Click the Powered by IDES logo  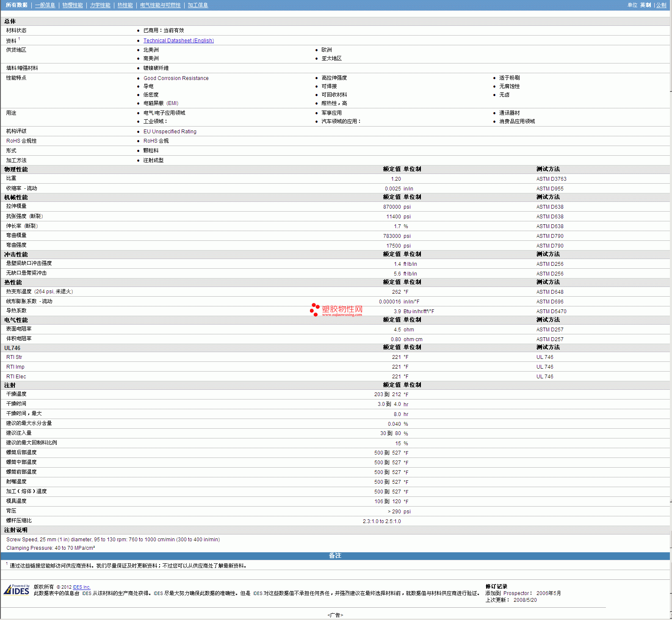pyautogui.click(x=17, y=589)
